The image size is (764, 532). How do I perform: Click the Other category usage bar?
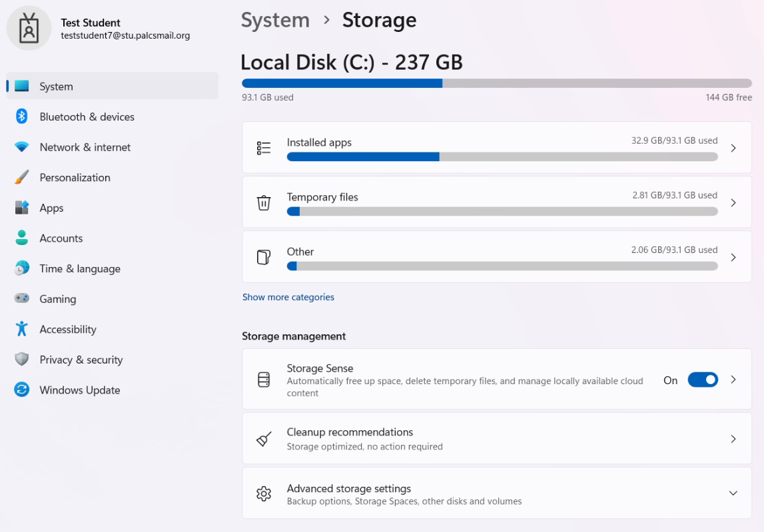point(502,266)
